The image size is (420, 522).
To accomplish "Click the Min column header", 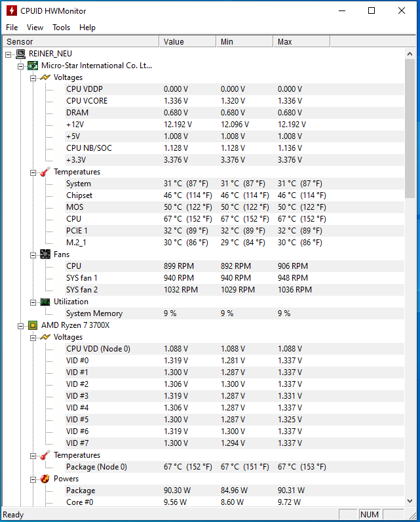I will 245,41.
